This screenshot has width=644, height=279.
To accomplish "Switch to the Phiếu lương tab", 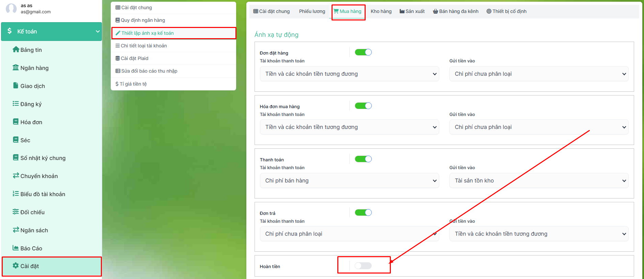I will coord(312,11).
